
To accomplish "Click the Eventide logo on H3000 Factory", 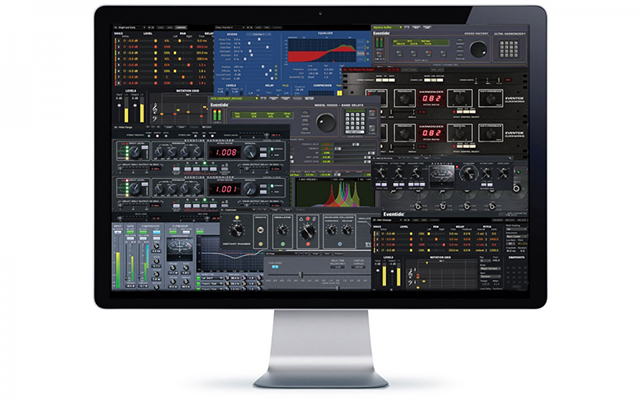I will [381, 33].
